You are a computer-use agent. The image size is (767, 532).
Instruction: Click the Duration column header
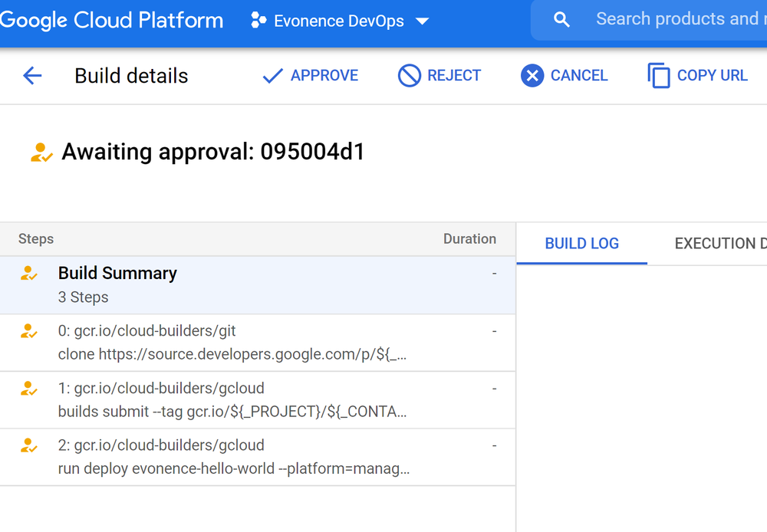tap(469, 238)
